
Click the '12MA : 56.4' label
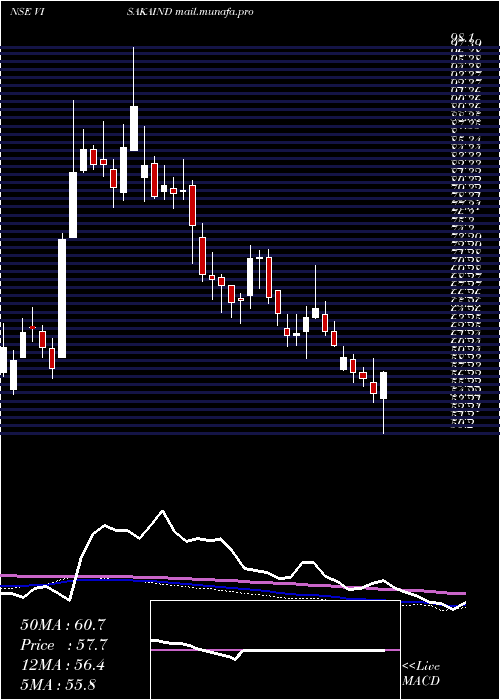point(62,665)
